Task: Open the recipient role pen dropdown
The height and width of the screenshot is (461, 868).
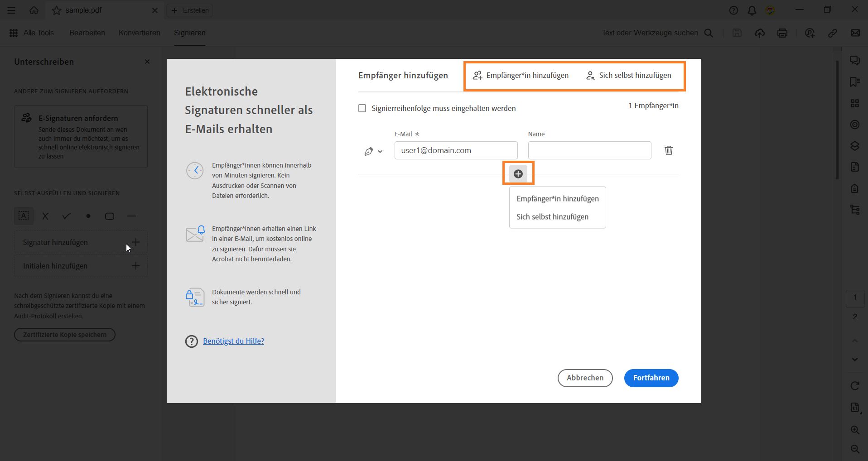Action: 373,151
